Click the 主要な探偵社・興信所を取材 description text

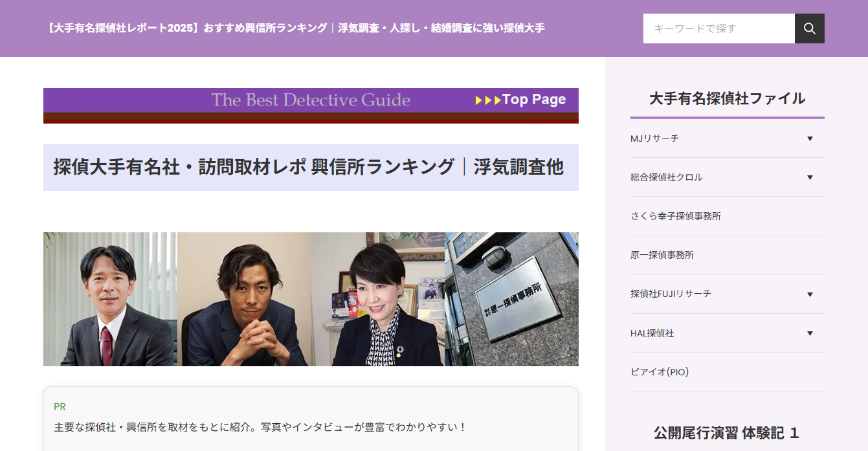point(260,427)
